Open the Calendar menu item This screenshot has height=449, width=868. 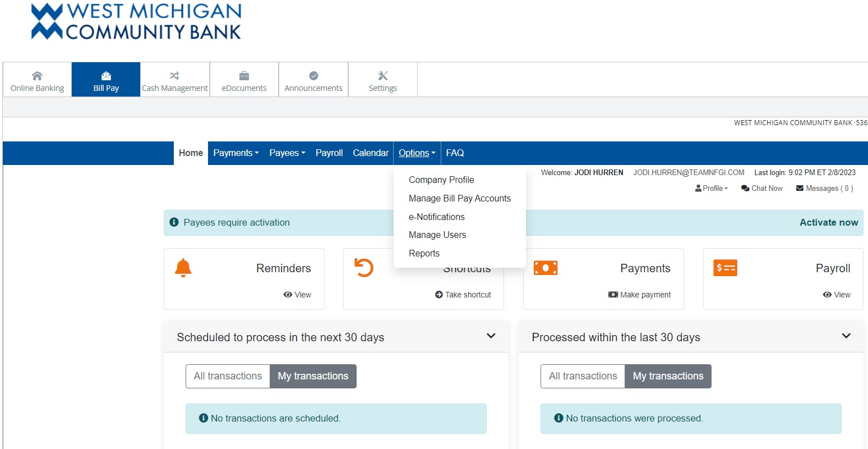point(371,153)
